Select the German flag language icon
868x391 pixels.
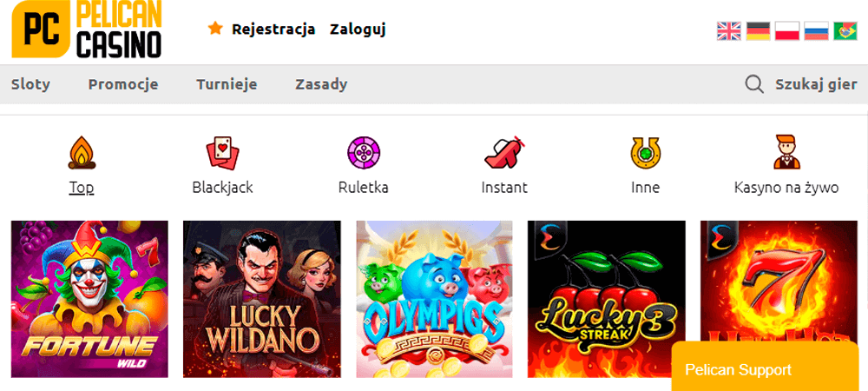(758, 31)
